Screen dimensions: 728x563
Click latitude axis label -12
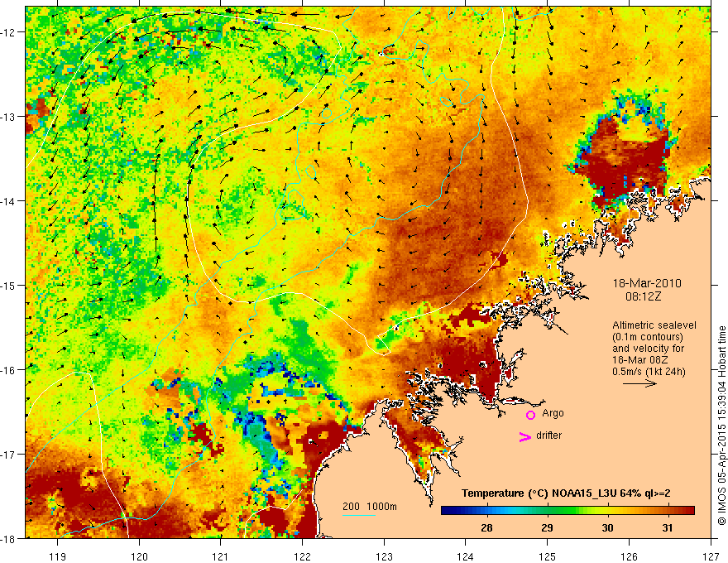tap(9, 32)
